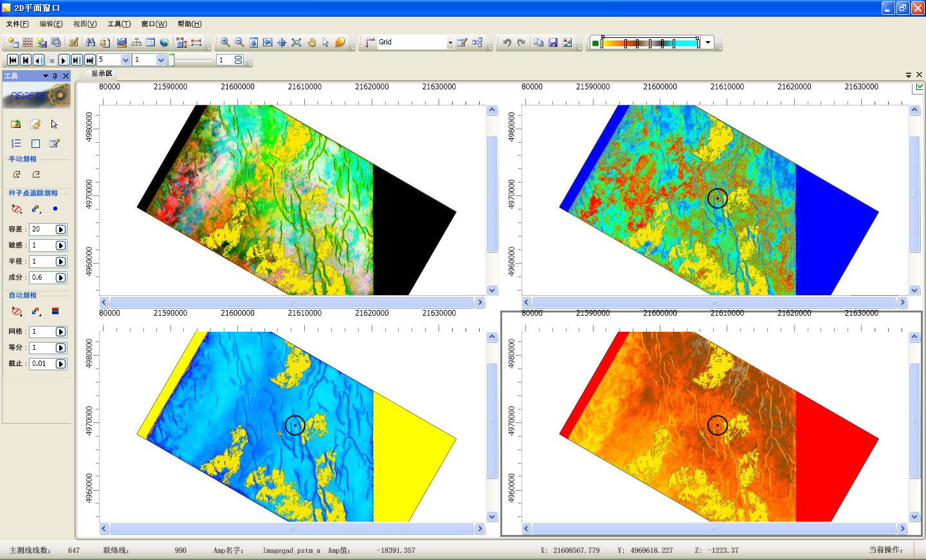The image size is (926, 560).
Task: Click the stop playback button
Action: point(51,60)
